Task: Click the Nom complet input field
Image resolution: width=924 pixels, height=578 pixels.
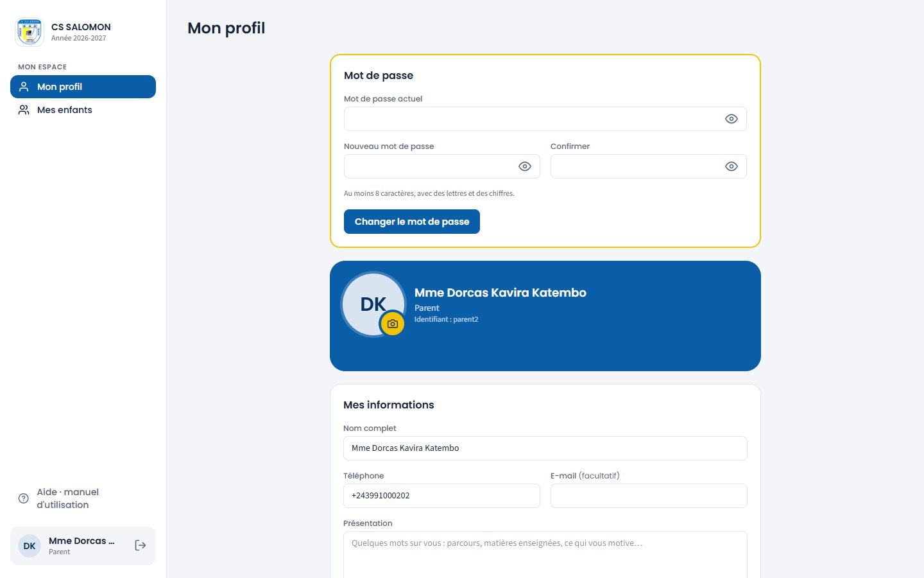Action: point(545,448)
